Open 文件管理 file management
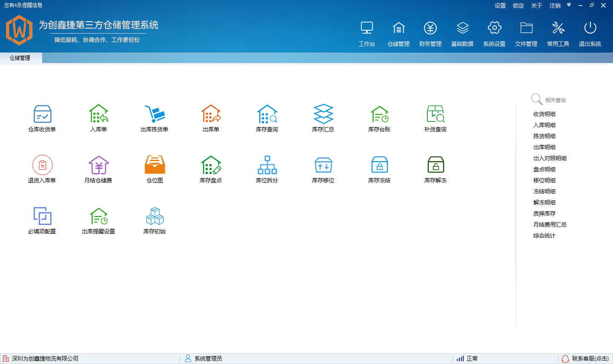Image resolution: width=613 pixels, height=364 pixels. pyautogui.click(x=526, y=34)
